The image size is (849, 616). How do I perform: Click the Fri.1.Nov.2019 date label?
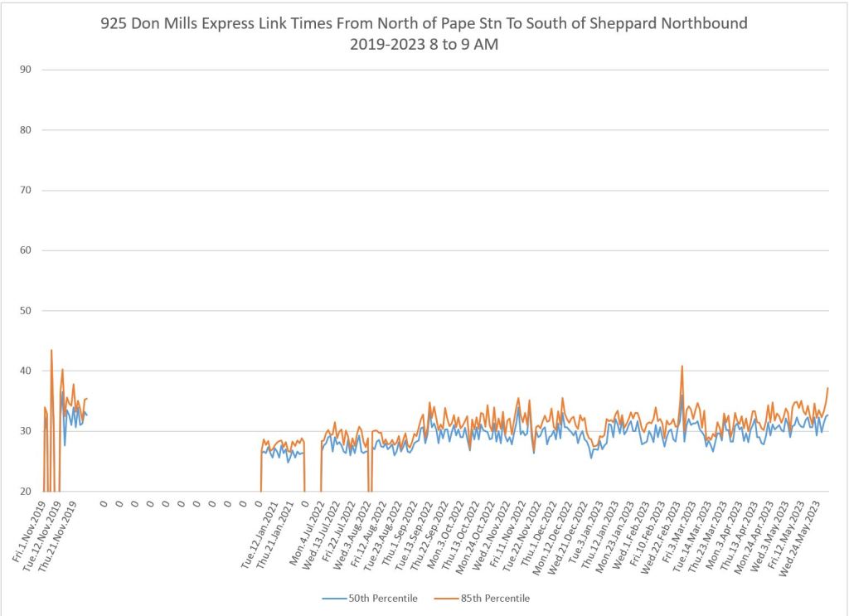coord(31,531)
